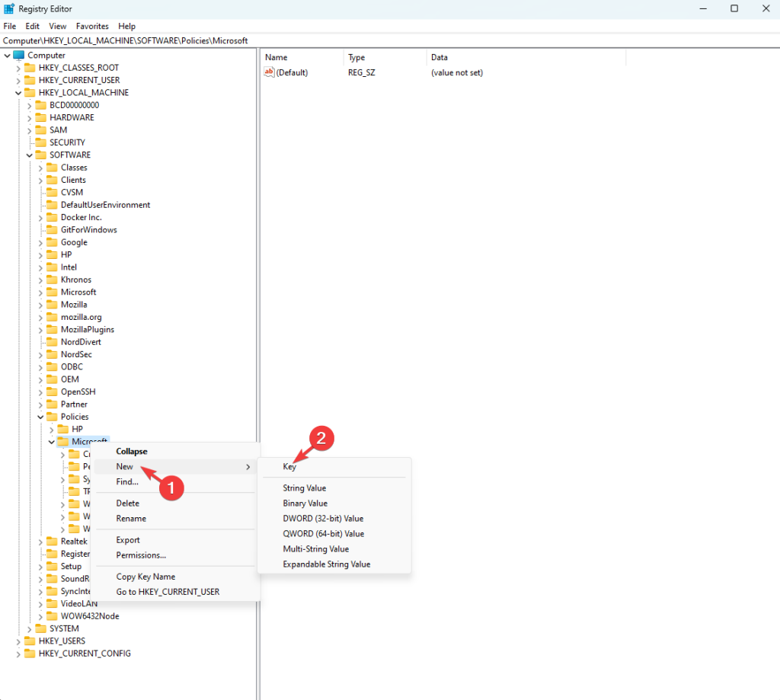Click the HKEY_CURRENT_CONFIG folder icon
The image size is (780, 700).
tap(30, 654)
